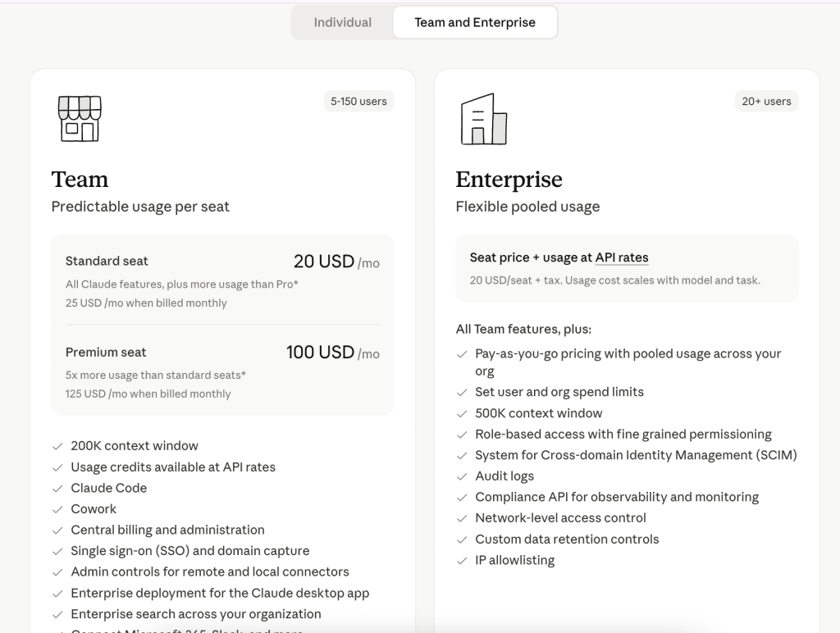Click 'Usage credits available at API rates' text

click(173, 467)
